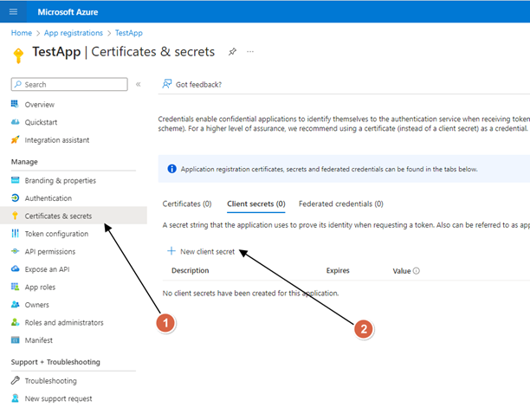The image size is (530, 420).
Task: Focus the sidebar Search field
Action: coord(69,84)
